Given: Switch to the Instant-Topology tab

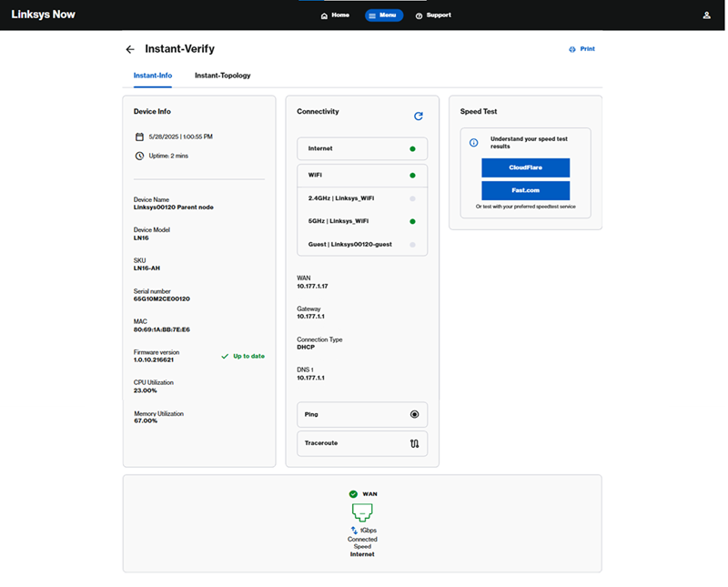Looking at the screenshot, I should (222, 76).
